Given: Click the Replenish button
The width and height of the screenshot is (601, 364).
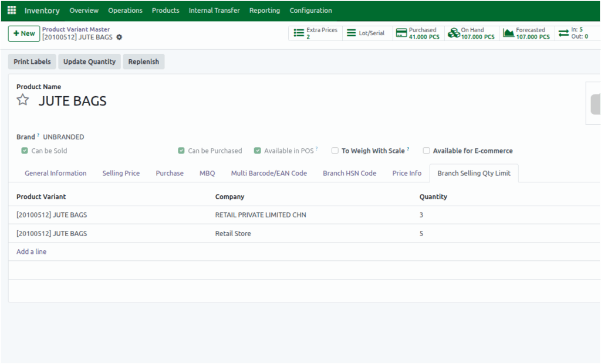Looking at the screenshot, I should (x=143, y=62).
